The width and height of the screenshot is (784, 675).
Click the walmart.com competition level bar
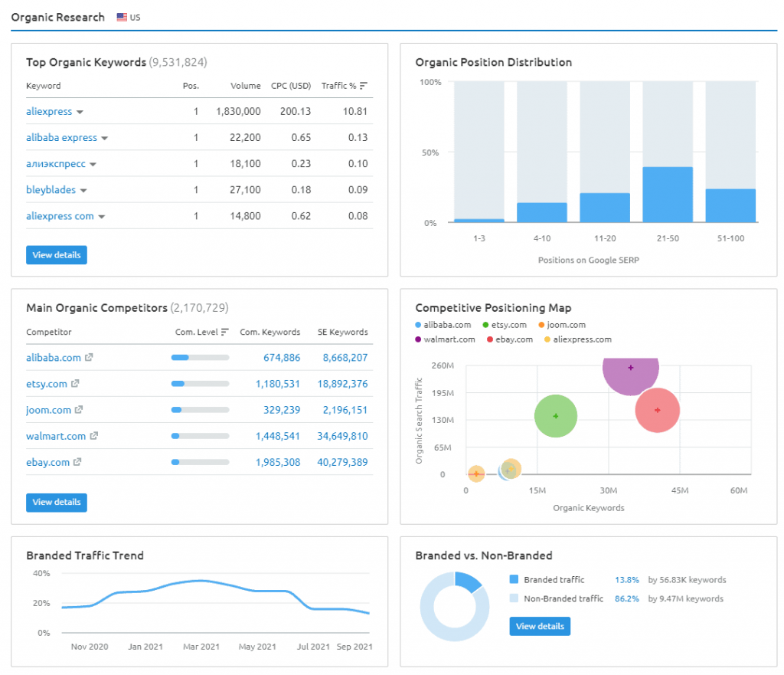(200, 436)
